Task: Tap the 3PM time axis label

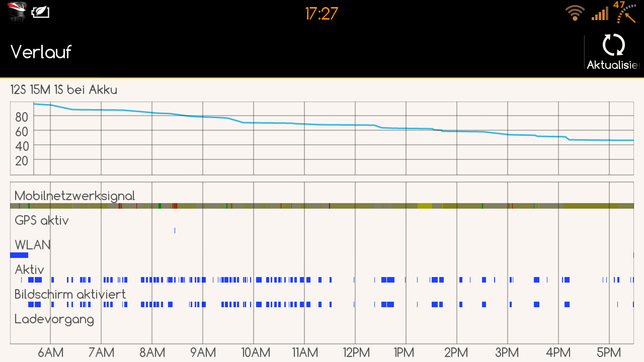Action: (508, 352)
